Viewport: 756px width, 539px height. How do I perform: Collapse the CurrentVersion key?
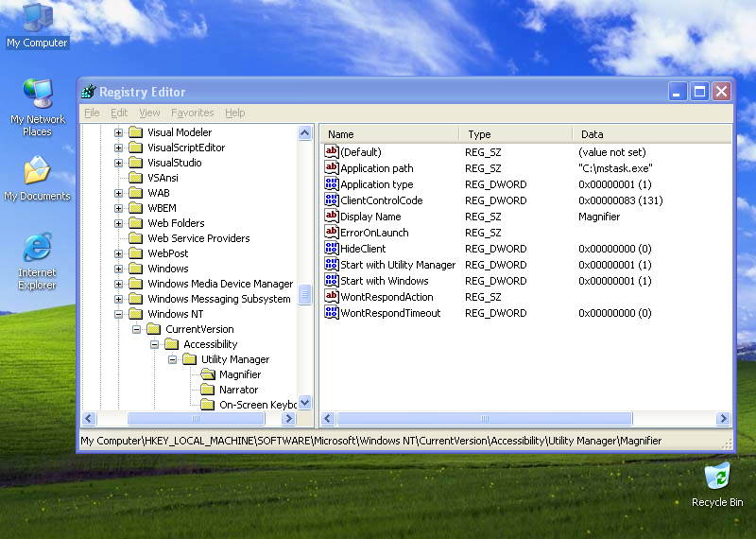point(136,329)
